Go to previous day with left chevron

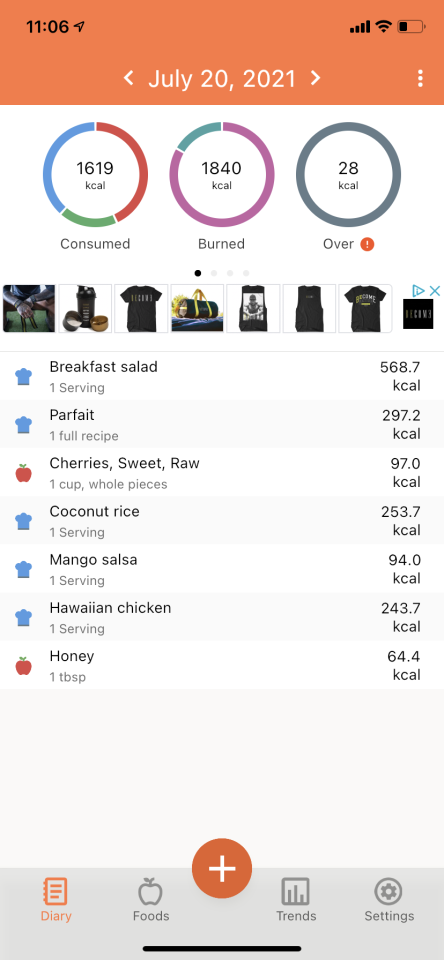pos(129,78)
